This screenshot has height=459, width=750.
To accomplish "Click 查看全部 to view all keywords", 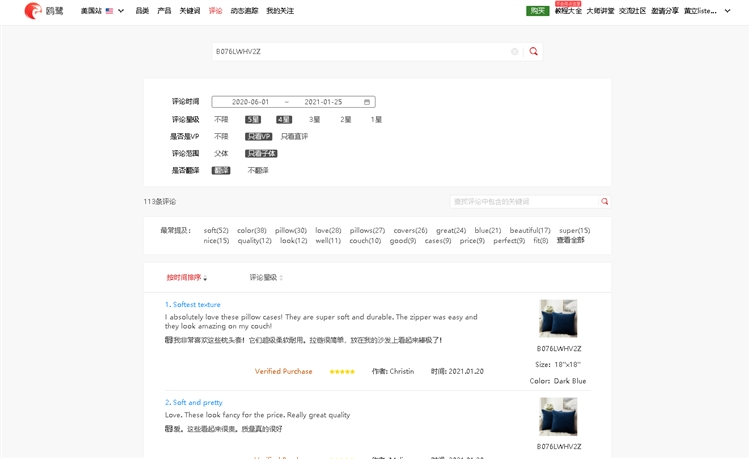I will pos(570,240).
